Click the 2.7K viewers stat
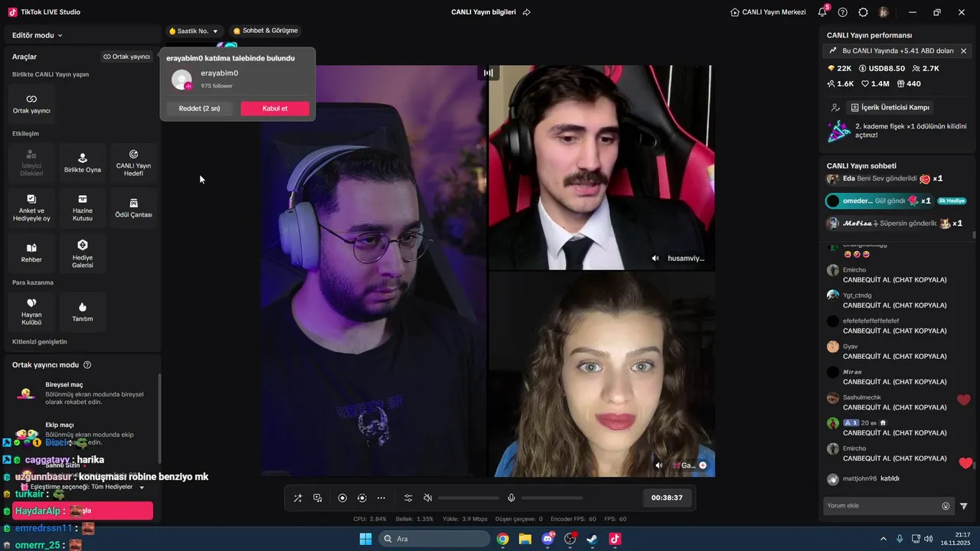The height and width of the screenshot is (551, 980). (926, 69)
